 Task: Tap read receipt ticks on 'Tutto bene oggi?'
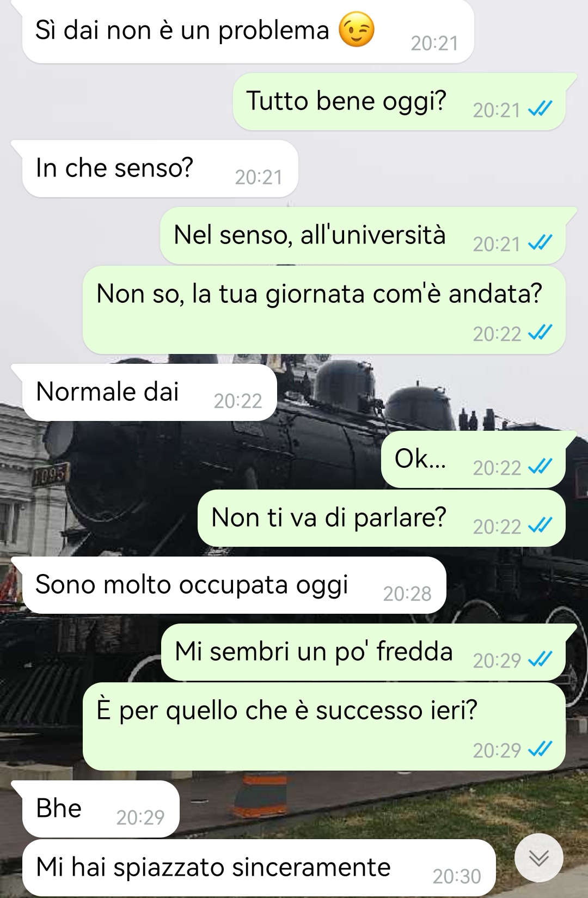point(541,109)
